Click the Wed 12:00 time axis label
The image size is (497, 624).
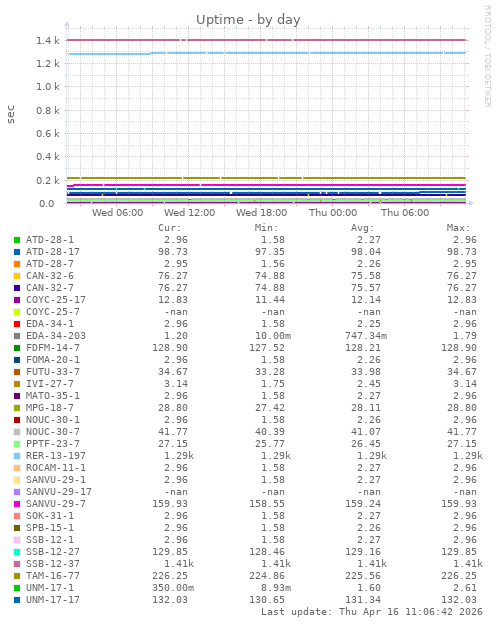coord(190,213)
